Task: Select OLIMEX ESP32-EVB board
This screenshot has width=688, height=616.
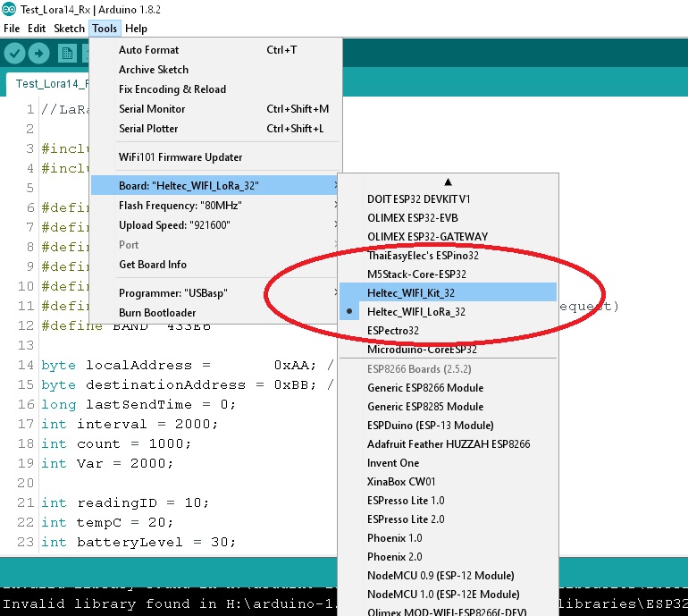Action: pyautogui.click(x=448, y=218)
